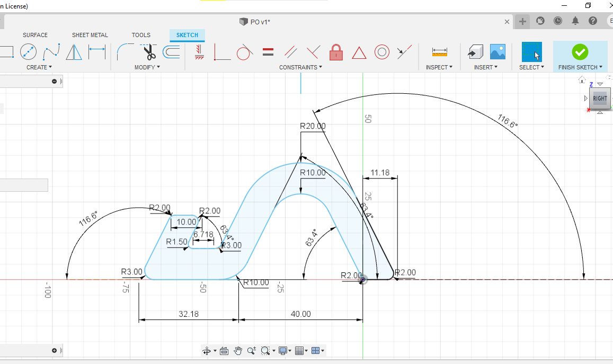The width and height of the screenshot is (613, 364).
Task: Apply the Tangent constraint
Action: (244, 52)
